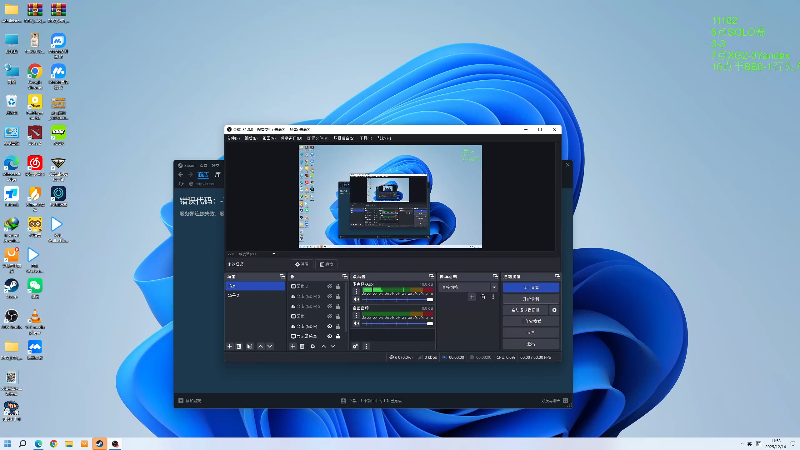800x450 pixels.
Task: Move scene up with Scenes up arrow
Action: point(261,346)
